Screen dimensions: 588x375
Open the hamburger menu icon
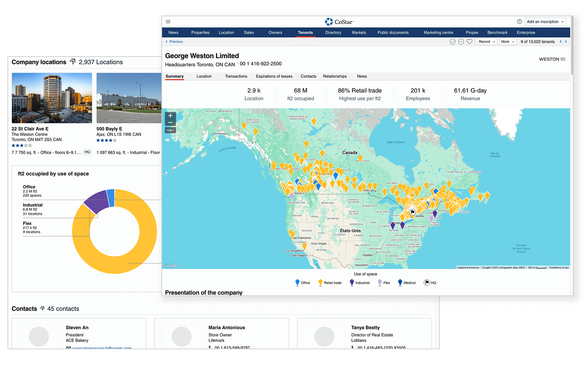[x=168, y=22]
